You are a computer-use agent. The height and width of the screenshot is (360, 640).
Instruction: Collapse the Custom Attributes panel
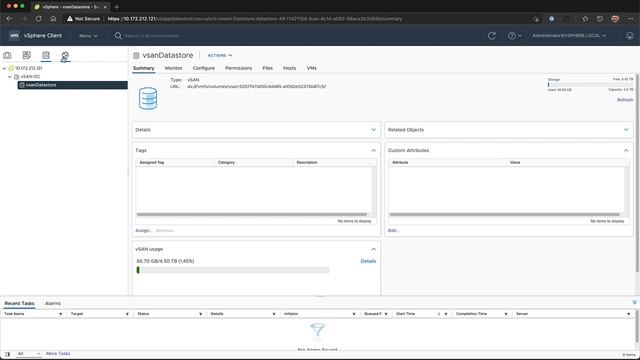tap(626, 150)
